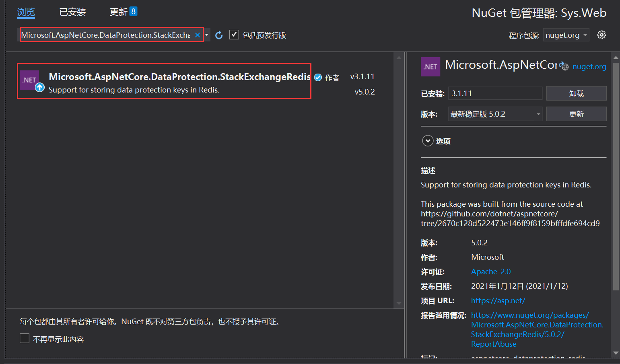Open the Report Abuse nuget.org link
This screenshot has height=364, width=620.
(537, 329)
